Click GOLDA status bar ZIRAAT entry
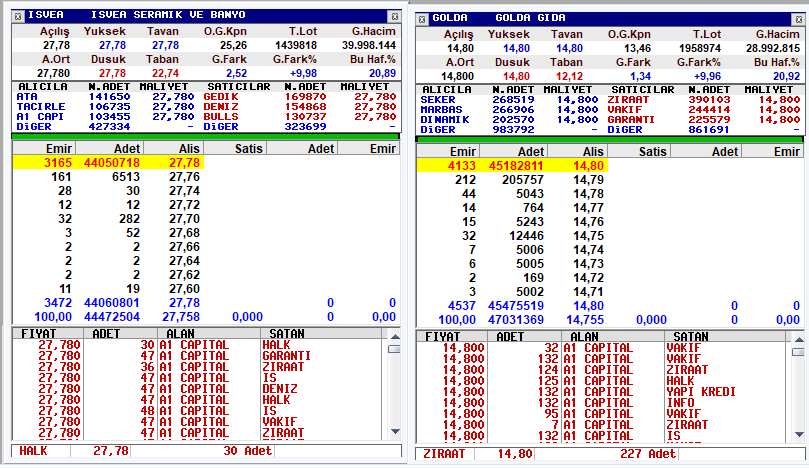The image size is (809, 468). click(444, 454)
